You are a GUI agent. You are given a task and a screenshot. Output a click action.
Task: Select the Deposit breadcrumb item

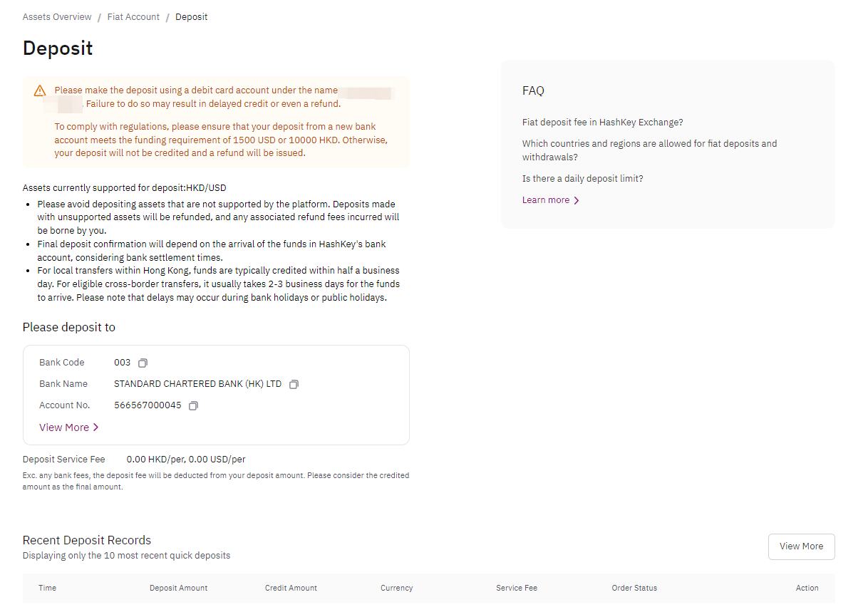coord(191,16)
